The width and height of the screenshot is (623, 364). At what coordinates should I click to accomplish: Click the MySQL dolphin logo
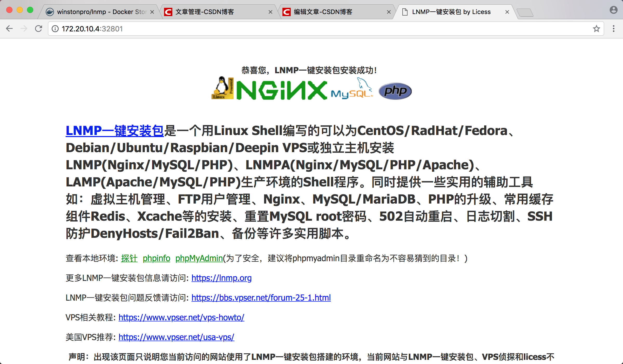pos(352,88)
